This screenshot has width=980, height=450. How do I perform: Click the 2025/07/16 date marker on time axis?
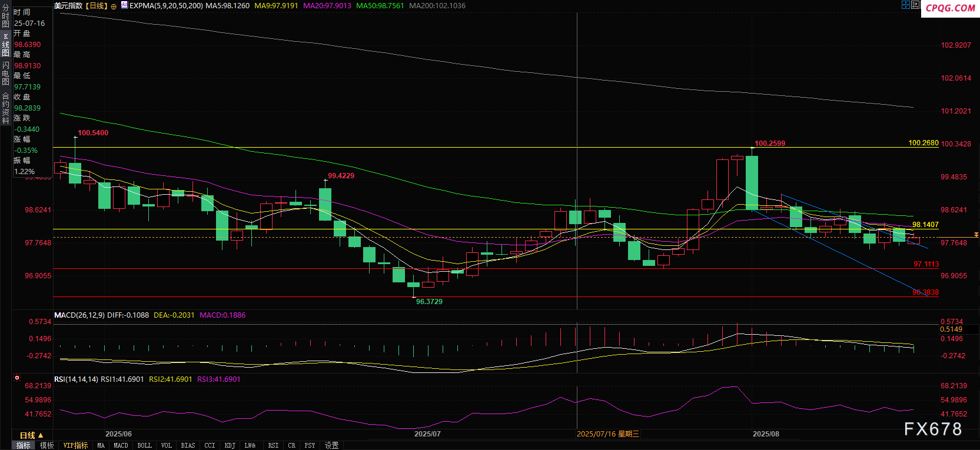click(x=608, y=434)
